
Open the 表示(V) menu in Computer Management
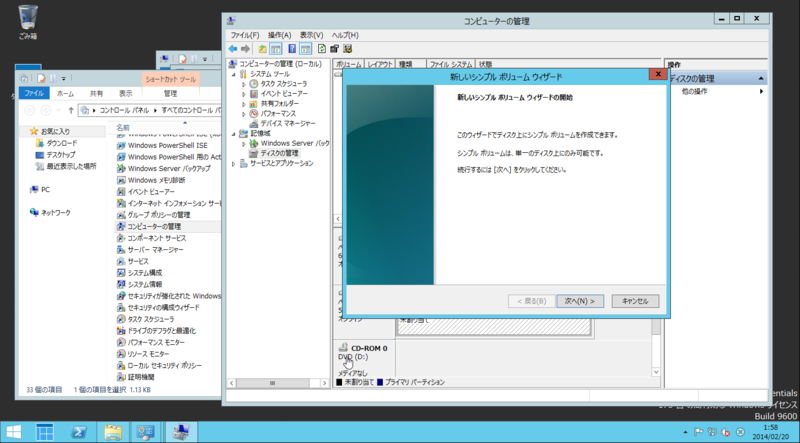(311, 35)
